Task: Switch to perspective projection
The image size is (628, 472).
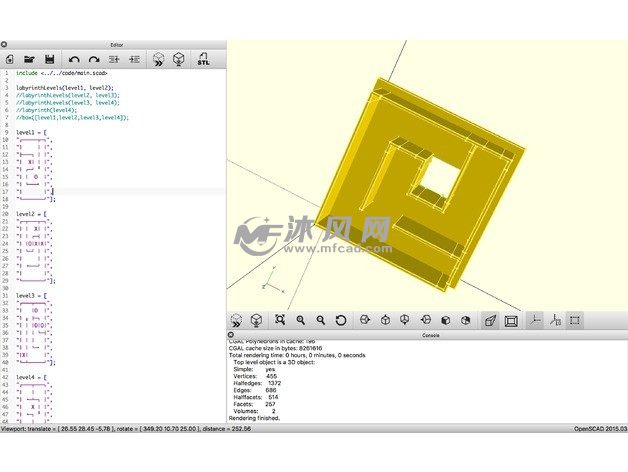Action: (x=490, y=320)
